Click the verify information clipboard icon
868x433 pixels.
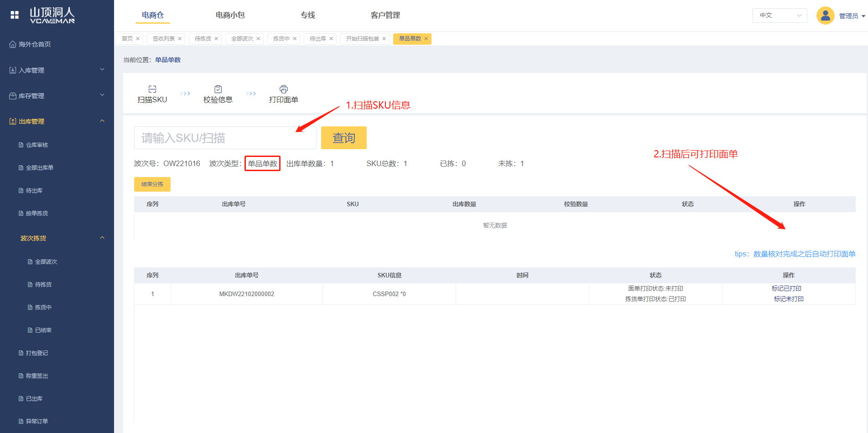218,89
